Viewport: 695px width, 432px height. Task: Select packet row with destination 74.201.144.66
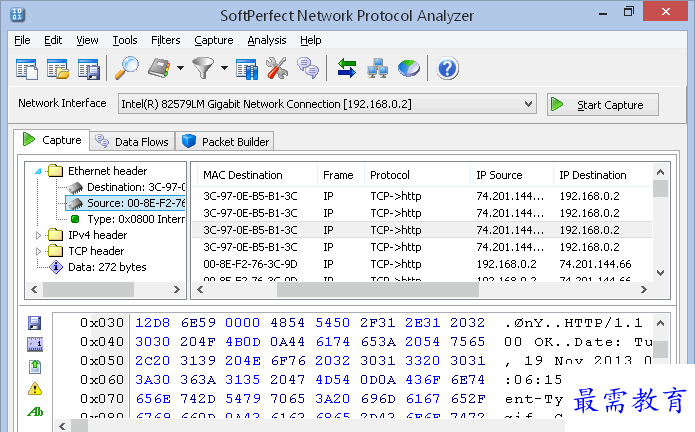tap(422, 264)
